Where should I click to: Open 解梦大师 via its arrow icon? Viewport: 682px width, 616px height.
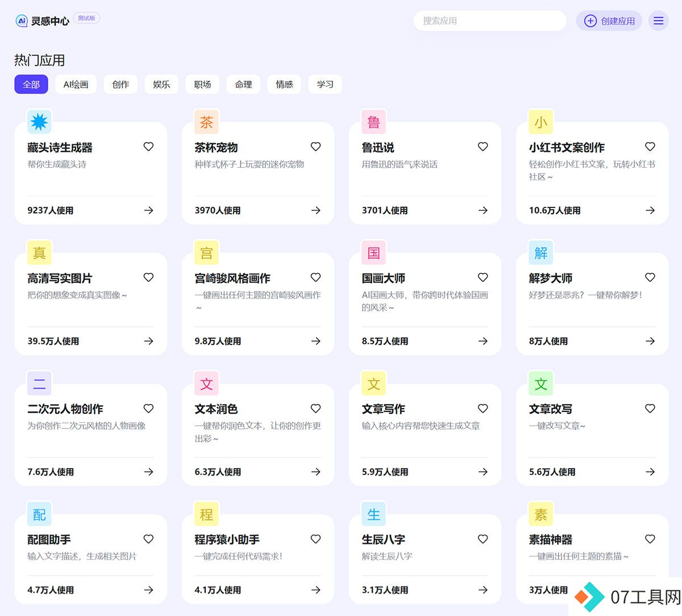pos(650,341)
